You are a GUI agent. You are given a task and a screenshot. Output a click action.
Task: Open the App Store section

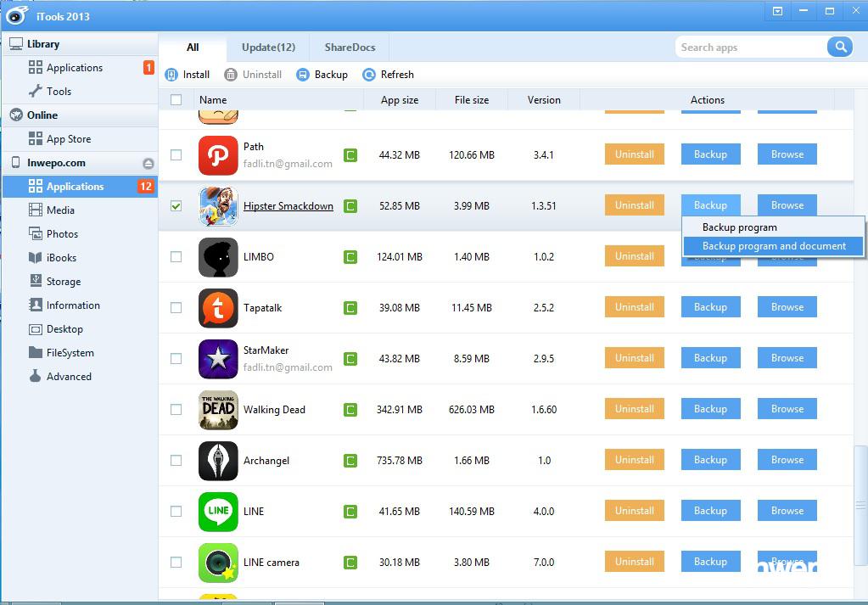point(81,139)
